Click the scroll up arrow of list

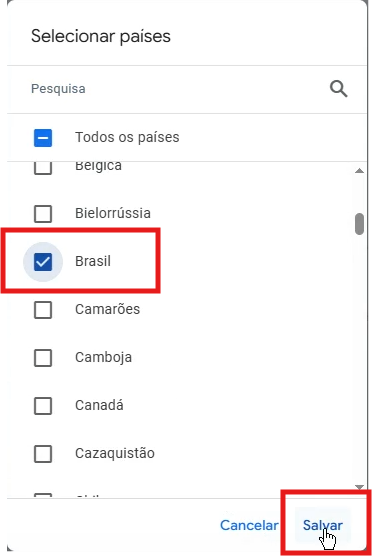click(360, 171)
